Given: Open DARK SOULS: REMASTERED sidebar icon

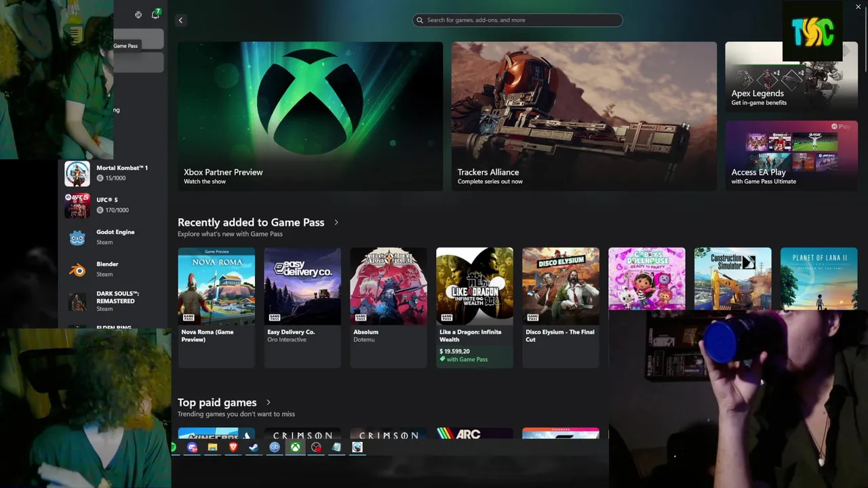Looking at the screenshot, I should click(x=77, y=302).
